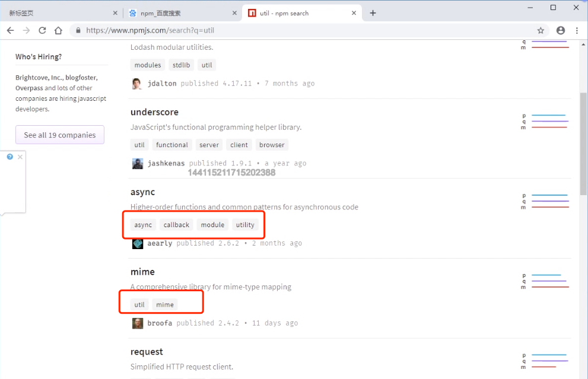
Task: Click mime's p q m score bars
Action: tap(546, 281)
